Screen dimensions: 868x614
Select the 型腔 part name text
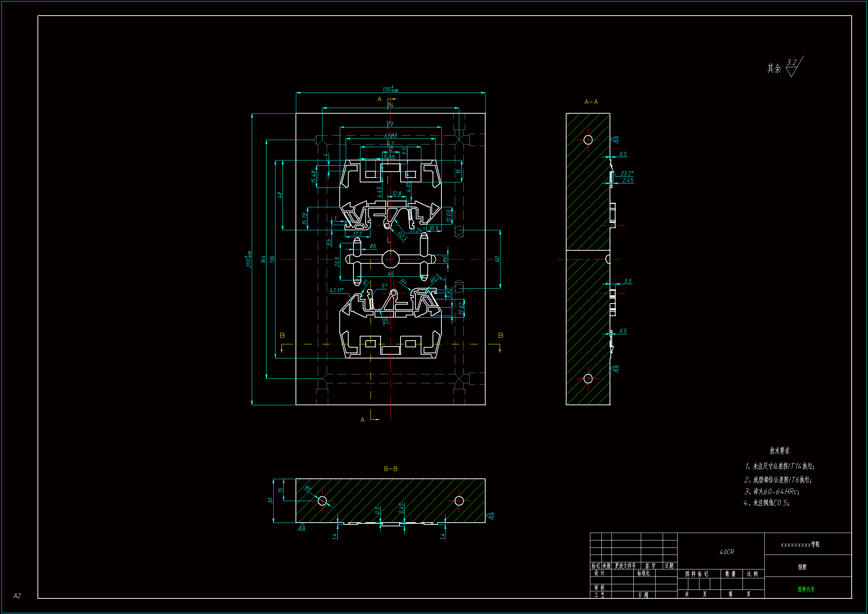click(x=802, y=567)
